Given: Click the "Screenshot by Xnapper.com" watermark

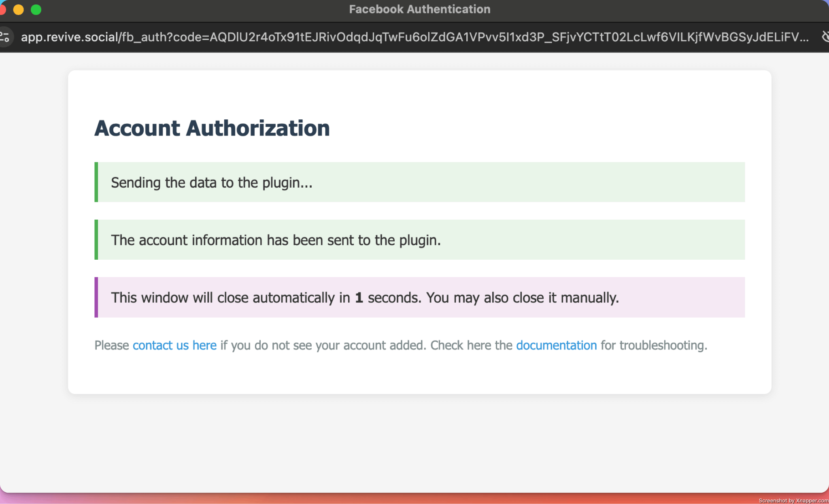Looking at the screenshot, I should point(793,500).
